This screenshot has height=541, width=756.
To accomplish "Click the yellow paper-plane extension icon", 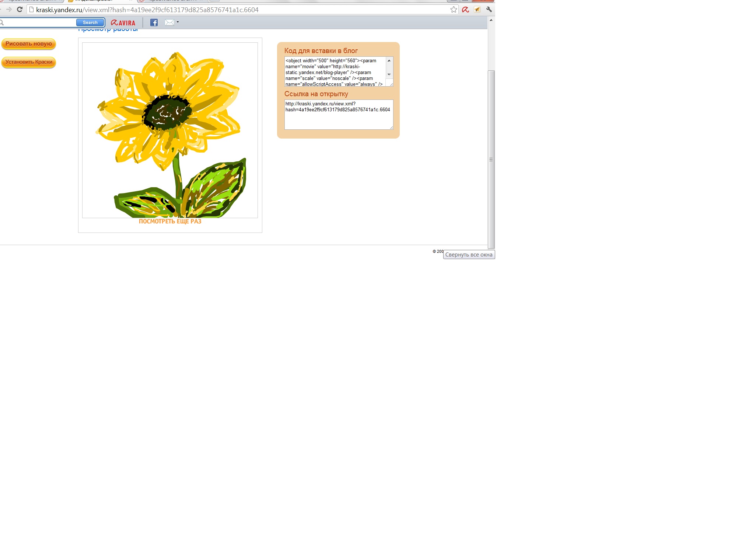I will 477,10.
